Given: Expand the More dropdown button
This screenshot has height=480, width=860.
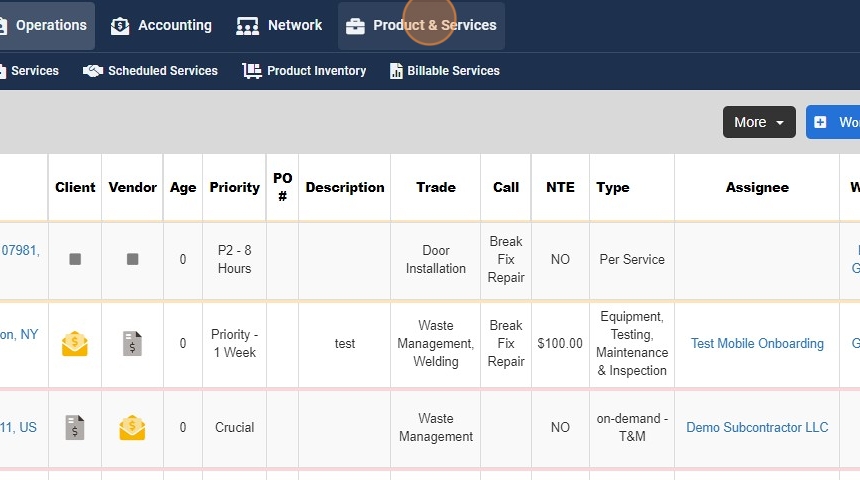Looking at the screenshot, I should [759, 122].
